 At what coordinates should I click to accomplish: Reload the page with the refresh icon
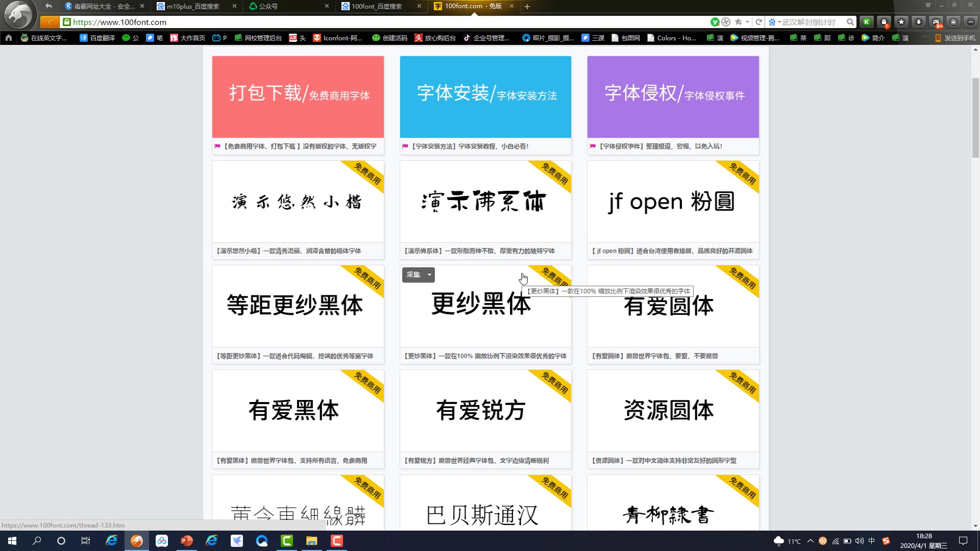coord(759,22)
